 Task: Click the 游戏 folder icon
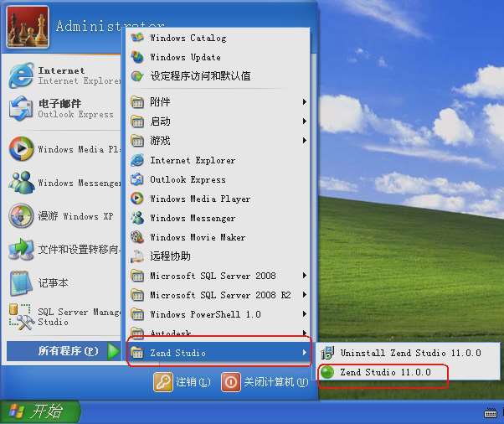pyautogui.click(x=137, y=141)
